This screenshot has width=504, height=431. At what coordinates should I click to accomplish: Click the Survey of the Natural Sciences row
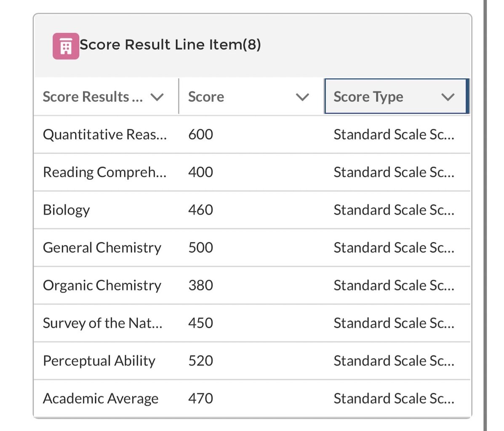tap(102, 323)
